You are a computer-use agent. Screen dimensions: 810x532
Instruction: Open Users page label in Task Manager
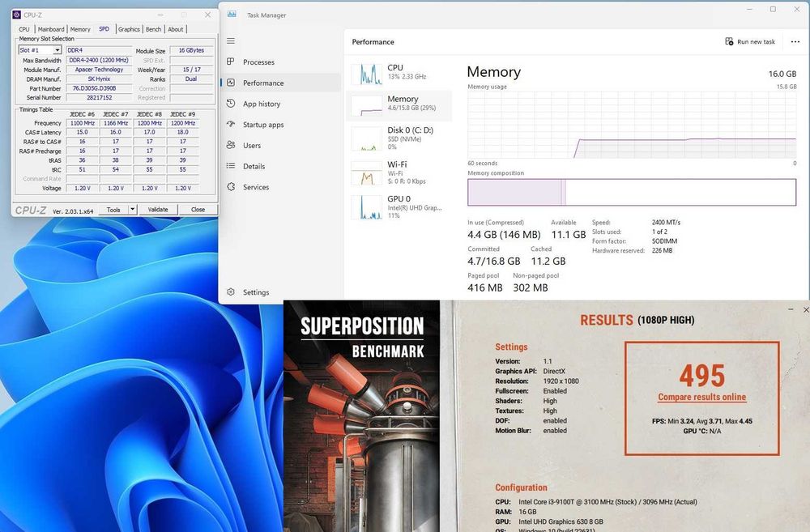pyautogui.click(x=252, y=146)
